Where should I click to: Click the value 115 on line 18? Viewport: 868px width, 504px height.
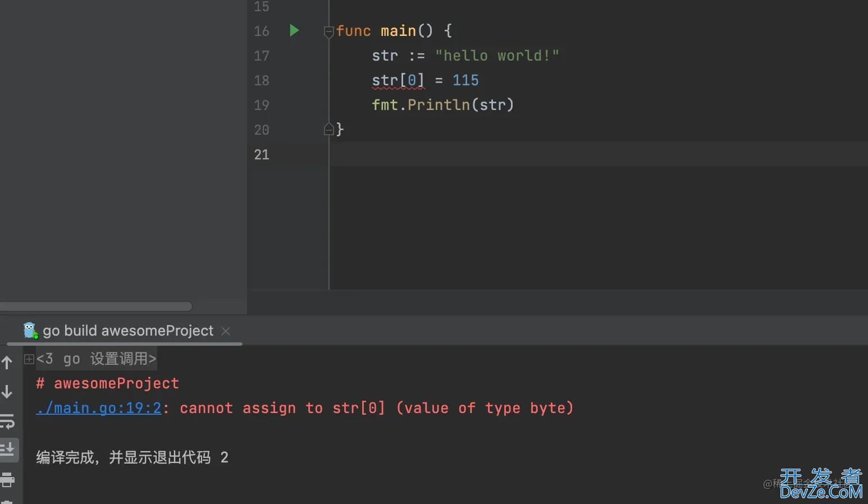point(465,80)
